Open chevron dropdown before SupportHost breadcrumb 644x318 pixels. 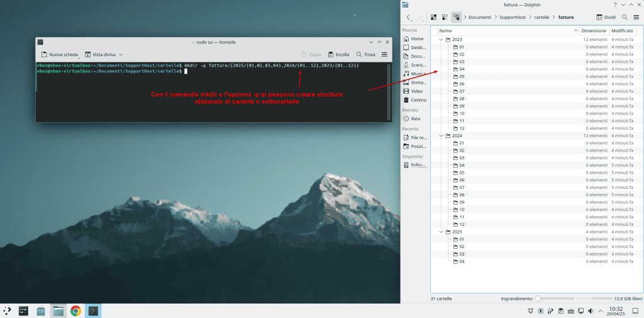pyautogui.click(x=496, y=17)
